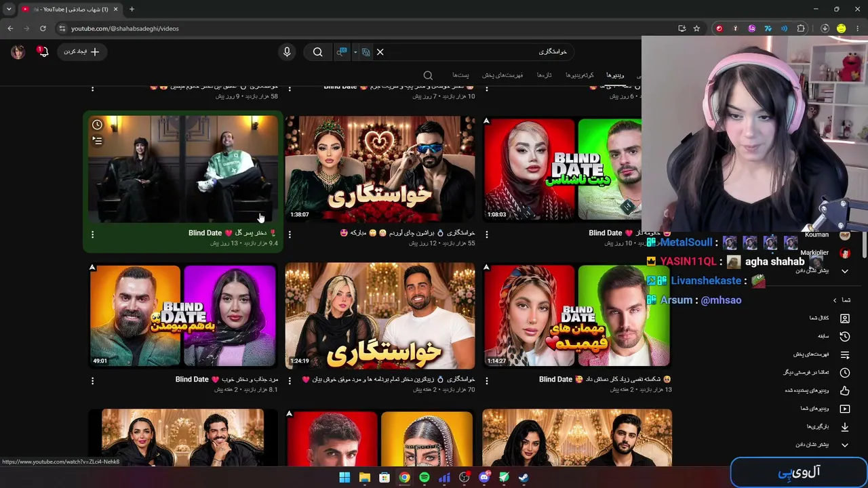The height and width of the screenshot is (488, 868).
Task: Clear the search box with the X
Action: click(x=380, y=52)
